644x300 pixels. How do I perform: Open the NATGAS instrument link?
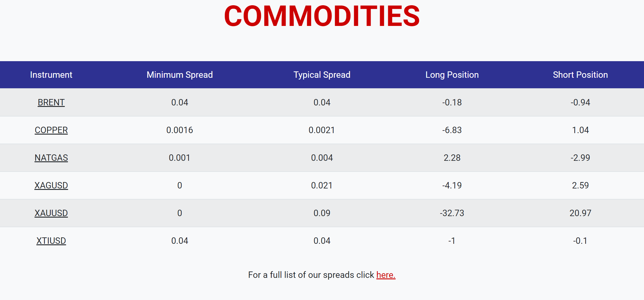pyautogui.click(x=51, y=158)
